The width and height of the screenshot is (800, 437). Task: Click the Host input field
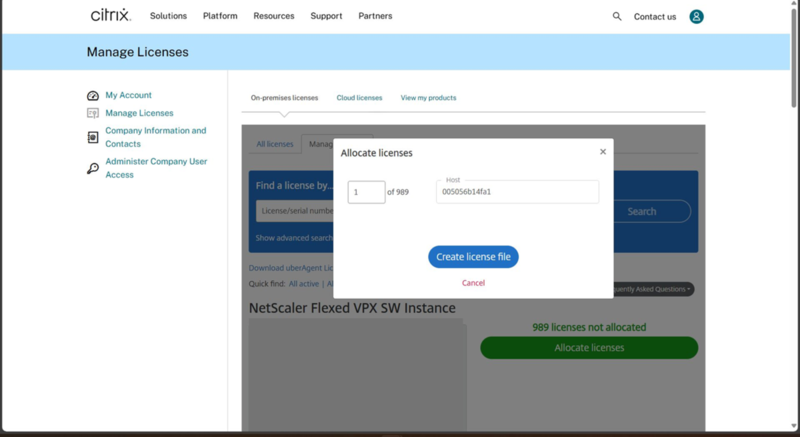(517, 192)
